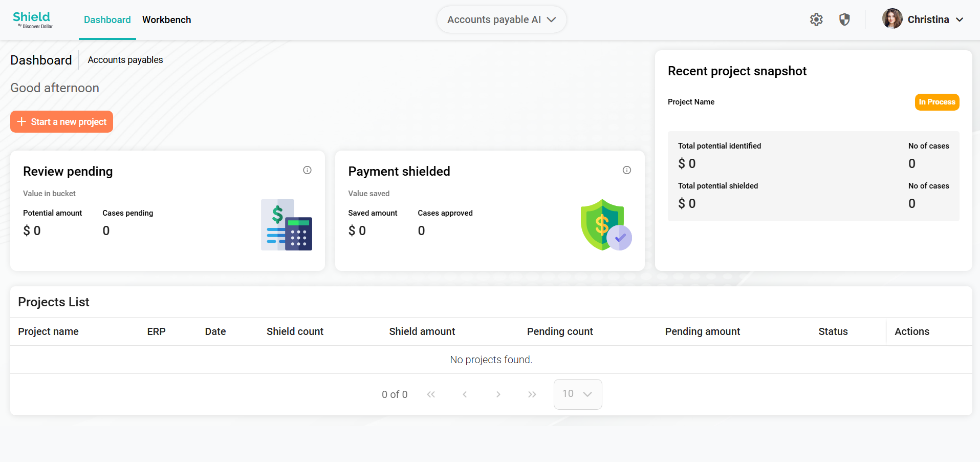The height and width of the screenshot is (462, 980).
Task: Click the calculator invoice illustration
Action: [287, 225]
